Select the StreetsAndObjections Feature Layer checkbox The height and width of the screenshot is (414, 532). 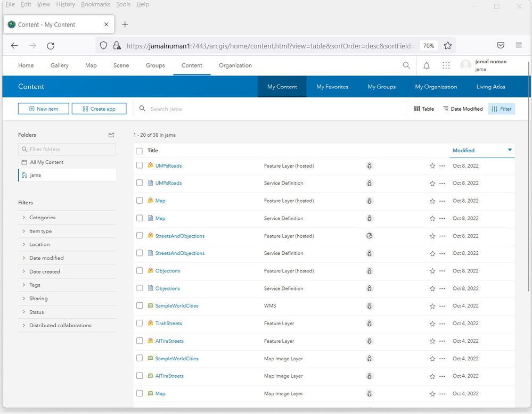[x=140, y=235]
